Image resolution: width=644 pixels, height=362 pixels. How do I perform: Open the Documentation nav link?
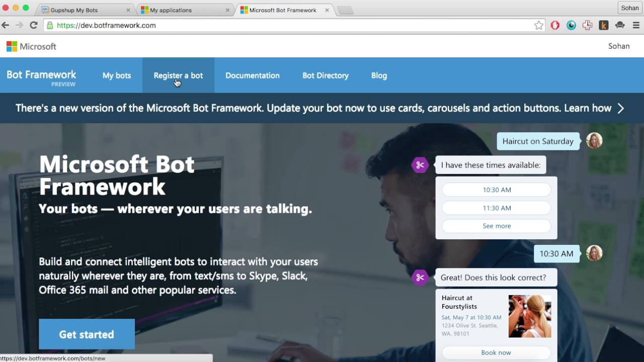tap(253, 75)
